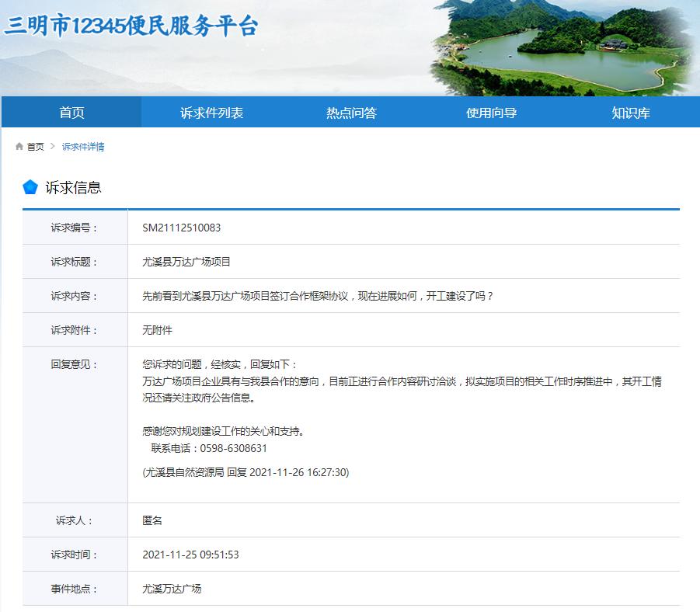
Task: Click the 诉求标题 field label
Action: click(x=74, y=262)
